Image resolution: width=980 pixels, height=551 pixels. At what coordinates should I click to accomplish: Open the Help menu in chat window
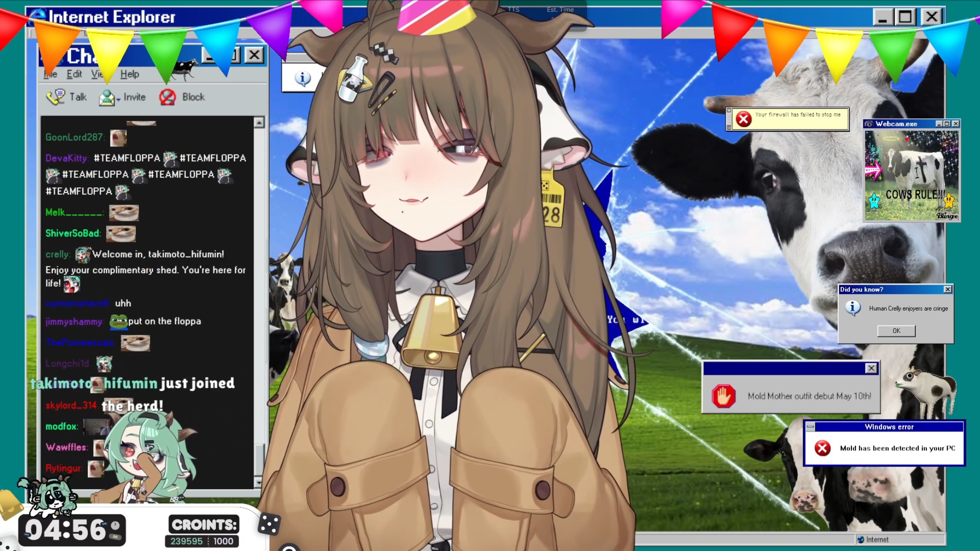pos(130,74)
